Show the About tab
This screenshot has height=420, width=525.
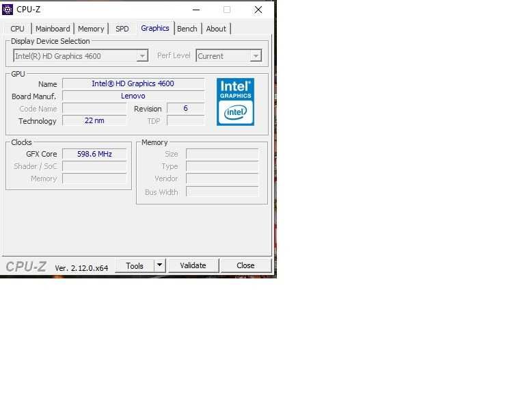point(216,29)
